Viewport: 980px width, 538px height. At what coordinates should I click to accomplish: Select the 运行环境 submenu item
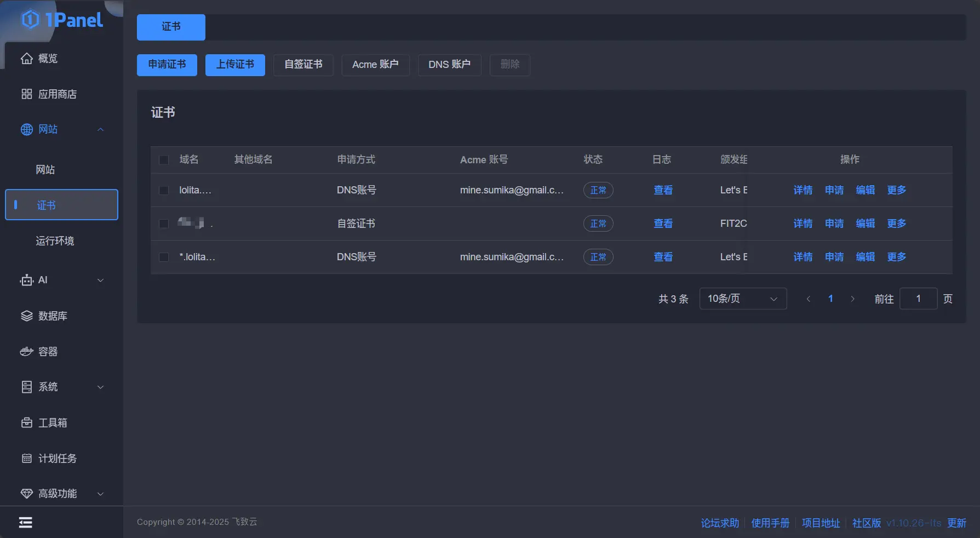point(55,241)
